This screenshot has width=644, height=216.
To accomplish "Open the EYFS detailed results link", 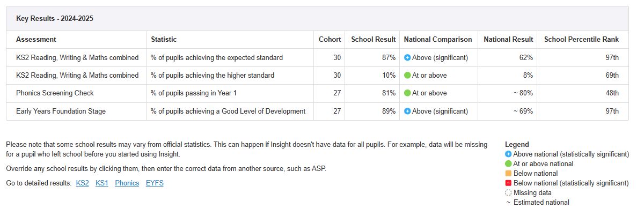I will (155, 183).
